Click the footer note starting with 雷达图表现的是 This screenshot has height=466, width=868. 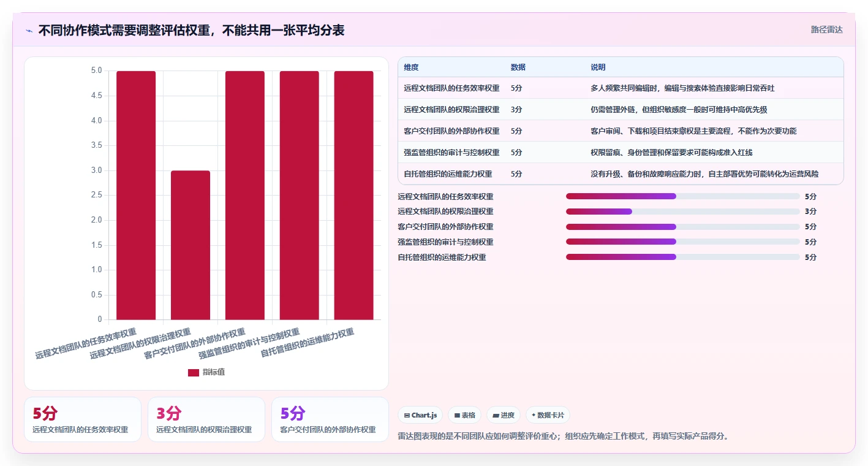[x=563, y=437]
